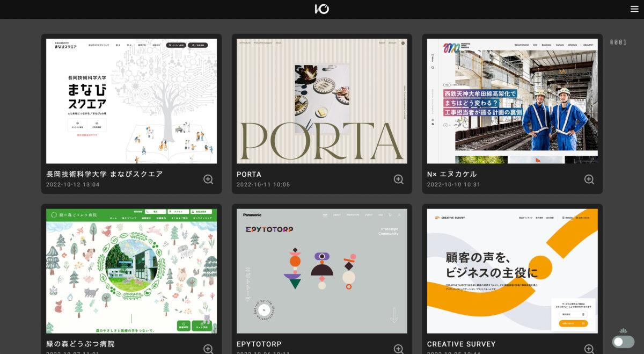Screen dimensions: 644x354
Task: Click the lotus icon above the toggle
Action: [x=623, y=331]
